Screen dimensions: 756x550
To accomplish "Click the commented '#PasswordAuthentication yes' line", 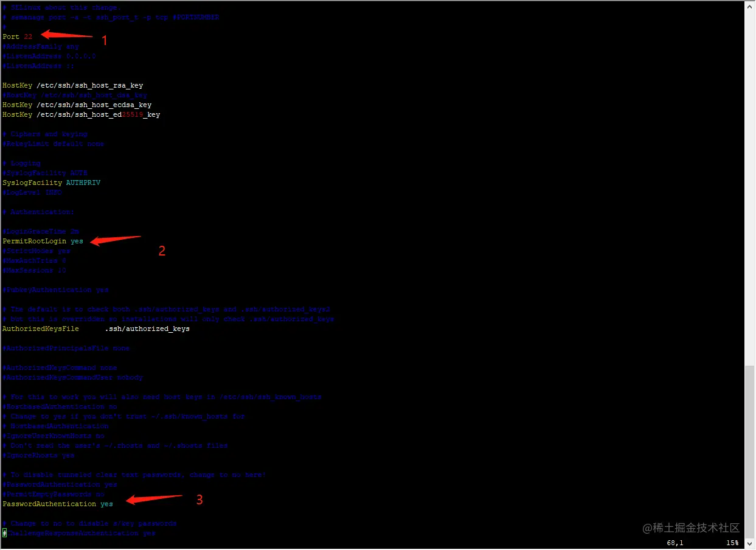I will pyautogui.click(x=60, y=485).
